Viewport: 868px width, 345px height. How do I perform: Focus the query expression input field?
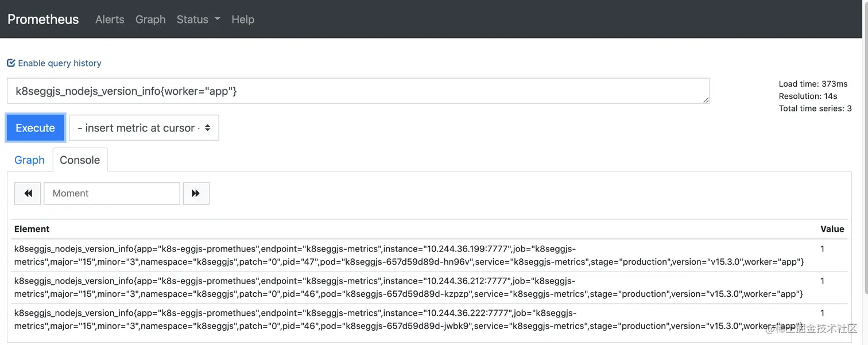pyautogui.click(x=356, y=91)
